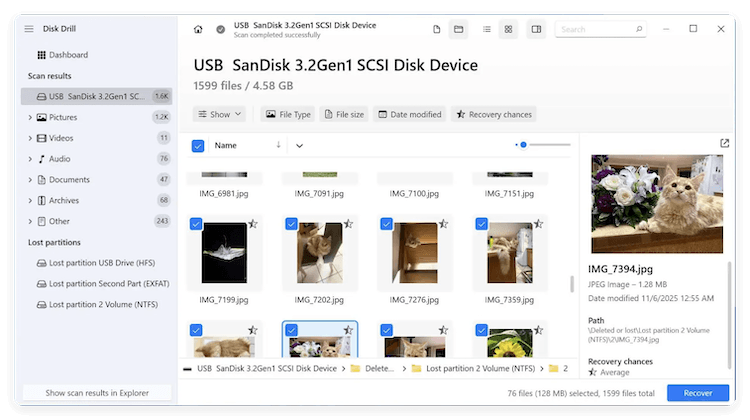This screenshot has width=750, height=420.
Task: Adjust the thumbnail size slider
Action: (x=523, y=145)
